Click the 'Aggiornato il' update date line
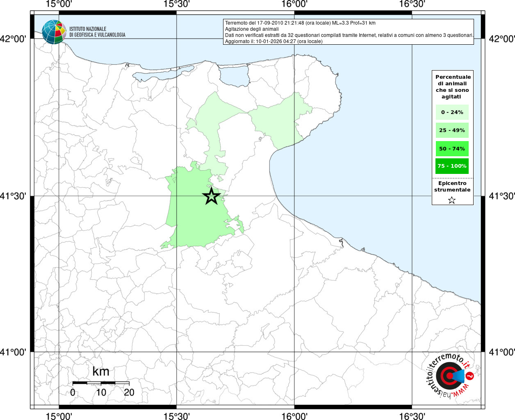The image size is (515, 420). click(273, 41)
